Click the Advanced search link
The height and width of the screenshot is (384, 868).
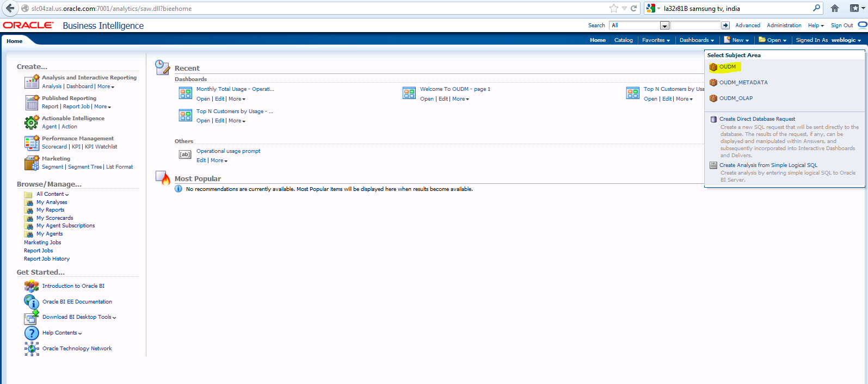coord(748,26)
